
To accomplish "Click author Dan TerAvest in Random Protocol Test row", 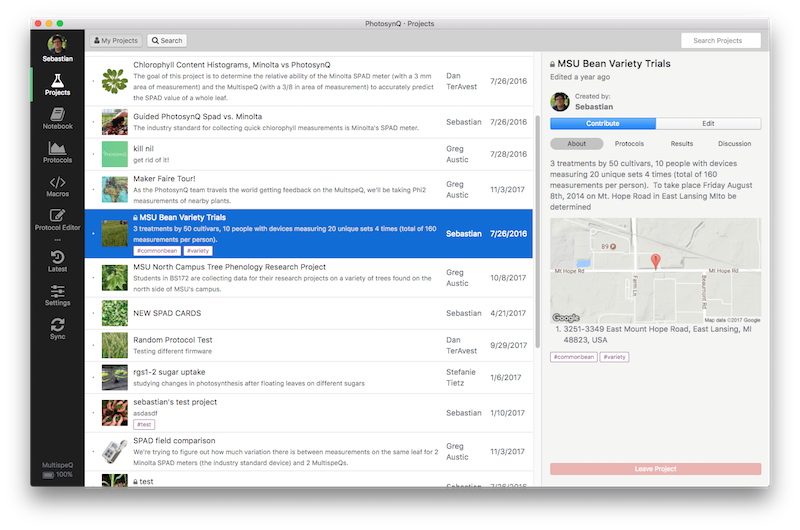I will tap(461, 345).
